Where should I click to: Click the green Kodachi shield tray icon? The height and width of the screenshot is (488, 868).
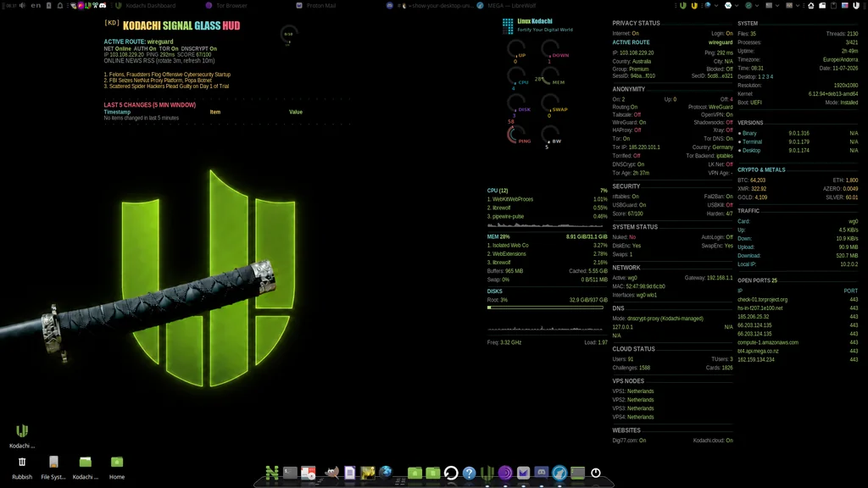[x=683, y=6]
